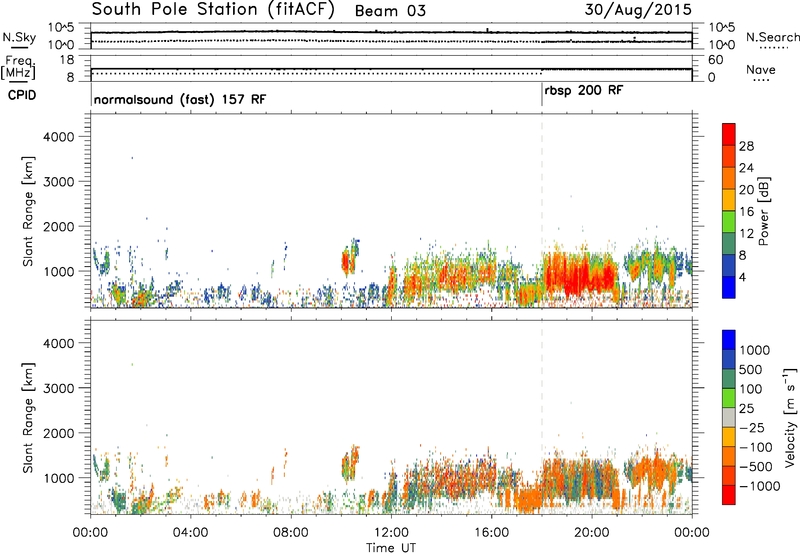Select the 'Beam 03' label
800x554 pixels.
[390, 11]
